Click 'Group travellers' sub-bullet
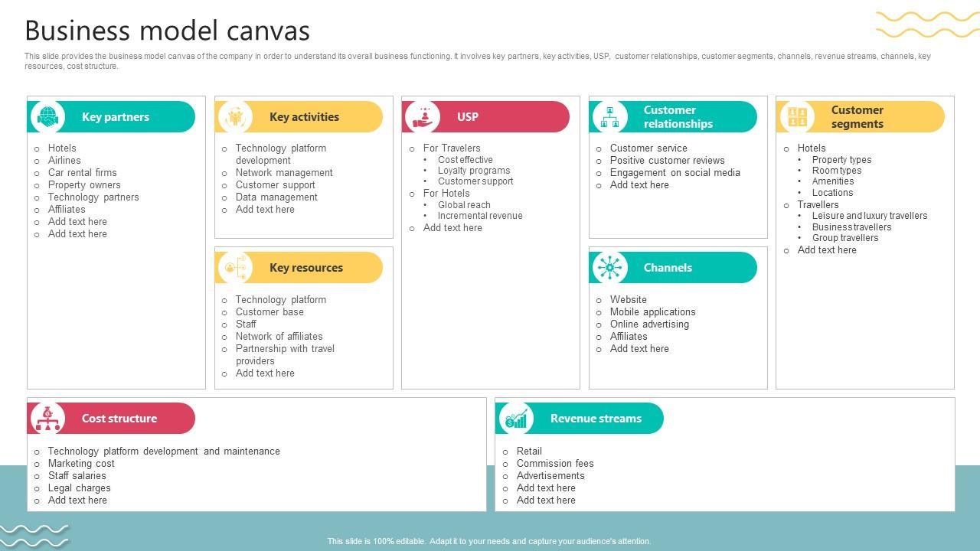The width and height of the screenshot is (980, 551). point(845,238)
